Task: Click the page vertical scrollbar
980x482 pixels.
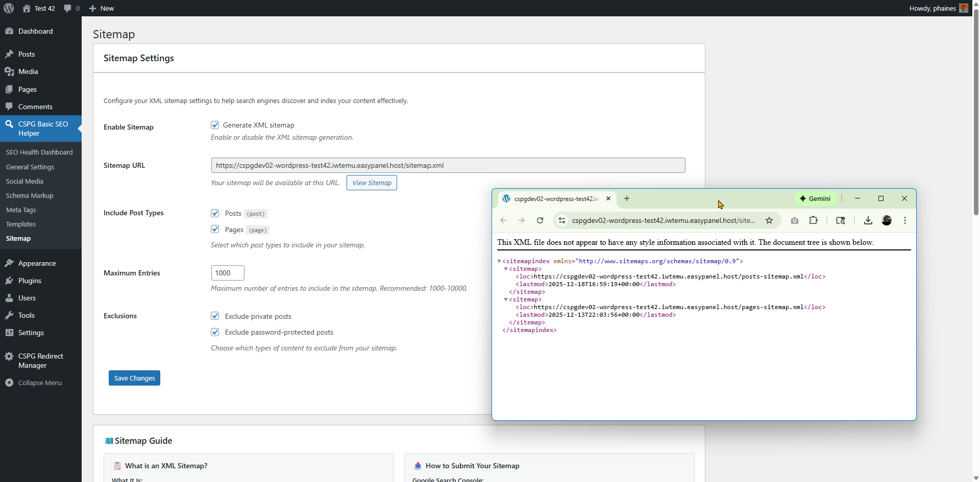Action: [x=976, y=112]
